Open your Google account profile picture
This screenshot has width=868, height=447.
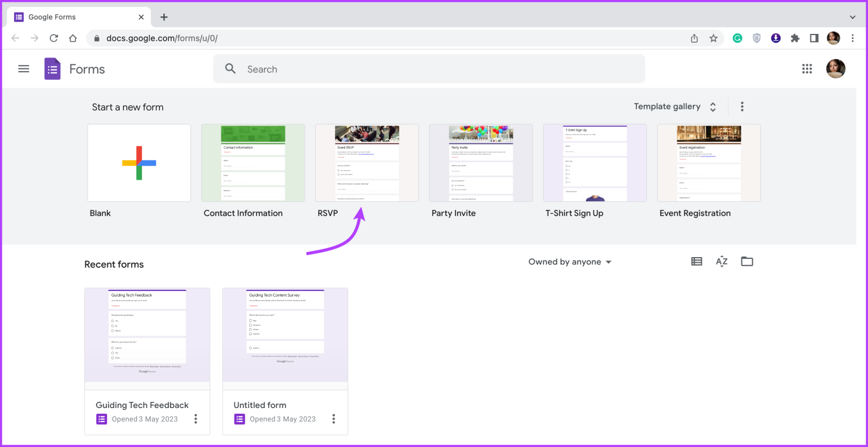836,68
